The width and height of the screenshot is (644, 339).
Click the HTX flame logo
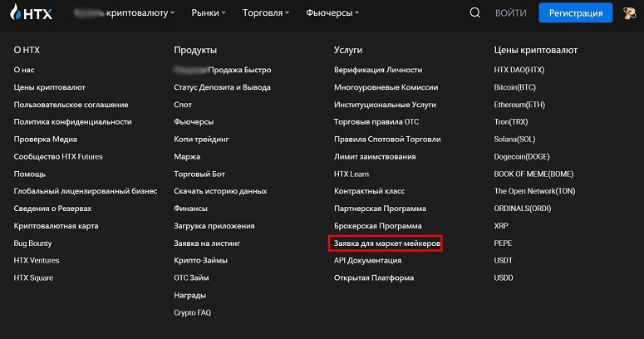tap(32, 12)
